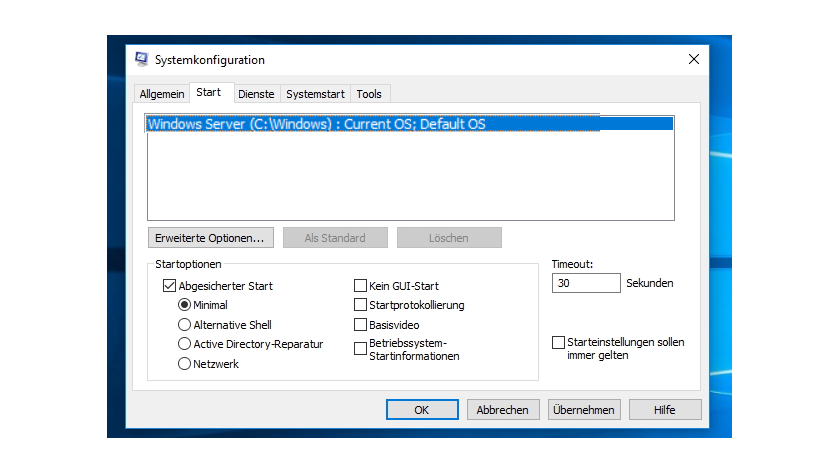This screenshot has height=473, width=840.
Task: Open the Dienste tab
Action: [x=256, y=94]
